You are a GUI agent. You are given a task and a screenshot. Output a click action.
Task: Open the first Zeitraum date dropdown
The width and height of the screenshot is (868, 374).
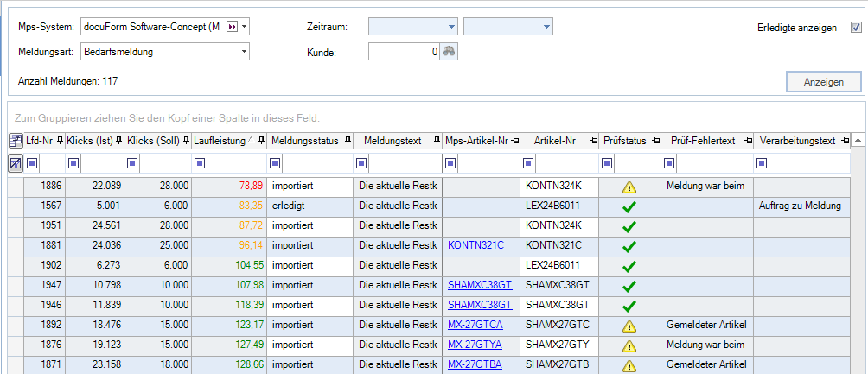[451, 28]
